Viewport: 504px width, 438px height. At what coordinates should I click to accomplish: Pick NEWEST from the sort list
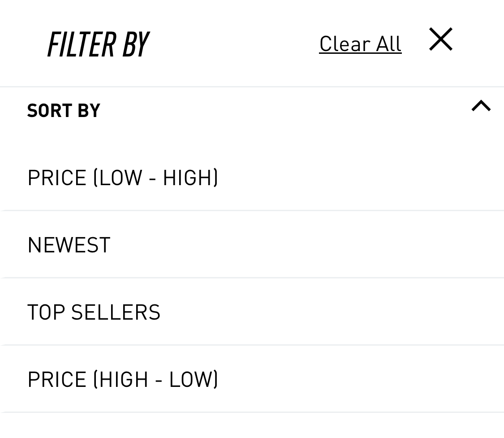tap(69, 245)
